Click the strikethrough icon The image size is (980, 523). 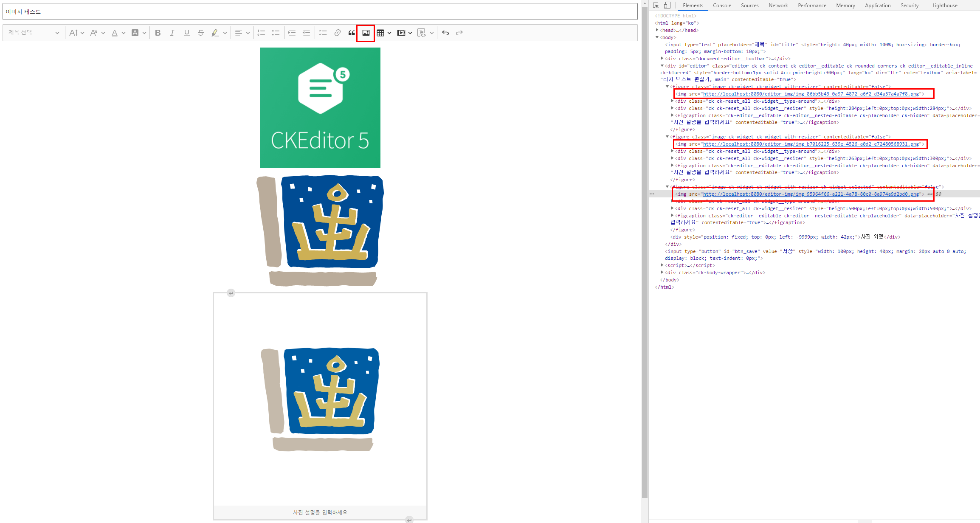click(x=201, y=33)
